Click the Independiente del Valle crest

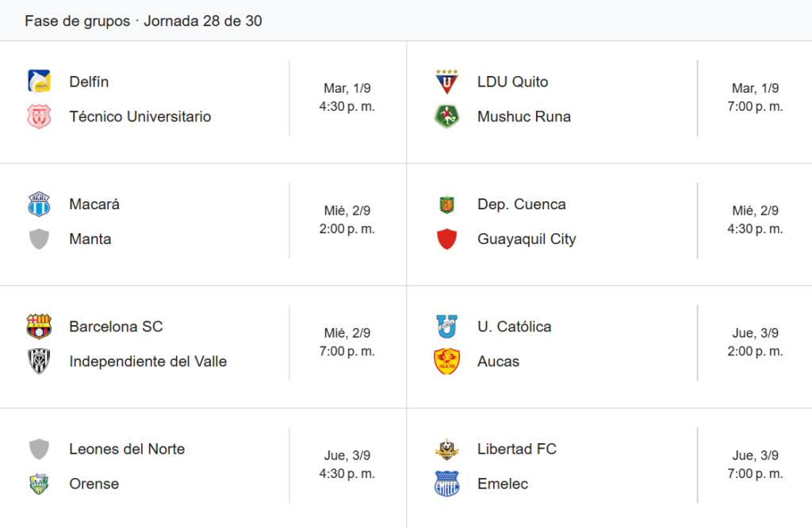tap(39, 362)
